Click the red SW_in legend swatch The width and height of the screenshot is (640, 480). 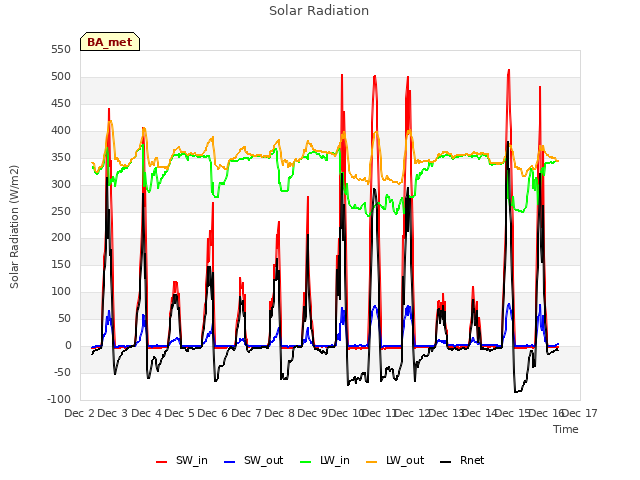(x=162, y=462)
